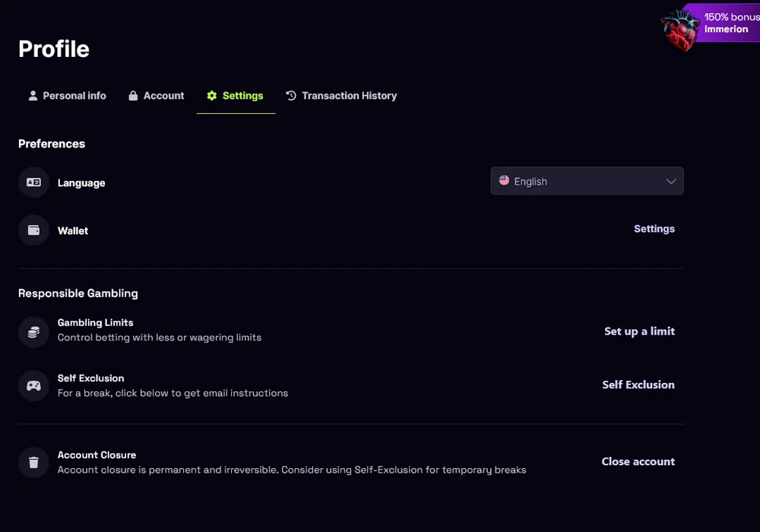
Task: Click the Account Closure trash icon
Action: 33,462
